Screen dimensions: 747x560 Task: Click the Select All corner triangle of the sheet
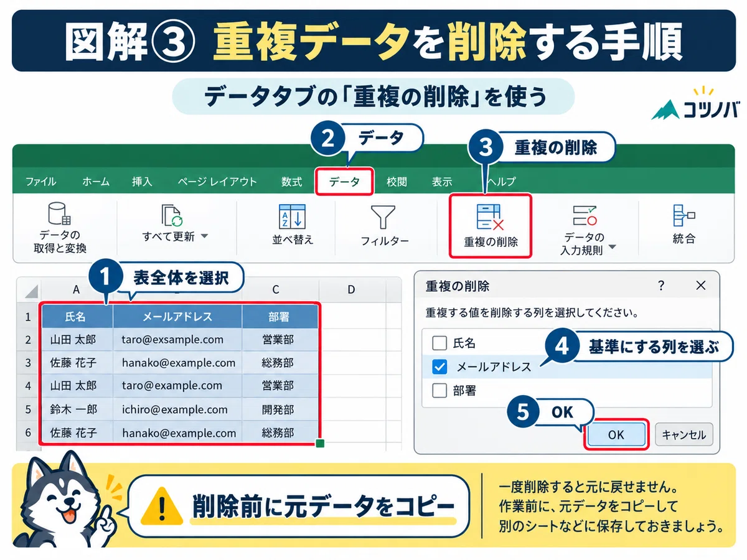31,291
